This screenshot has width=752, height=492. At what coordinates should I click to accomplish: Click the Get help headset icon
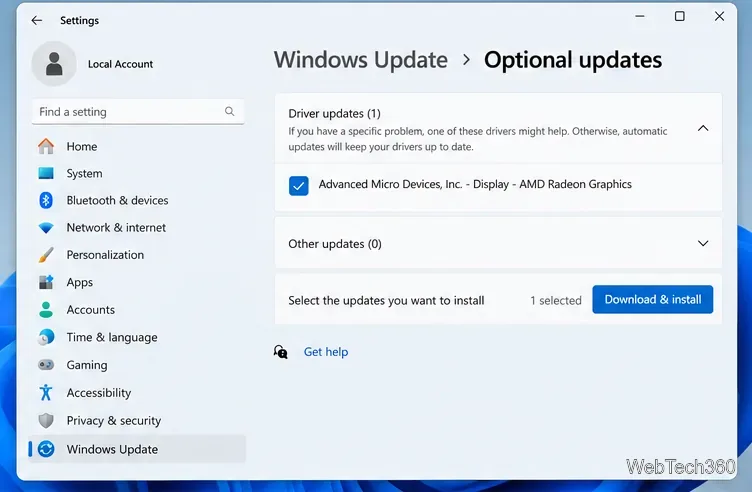point(281,352)
